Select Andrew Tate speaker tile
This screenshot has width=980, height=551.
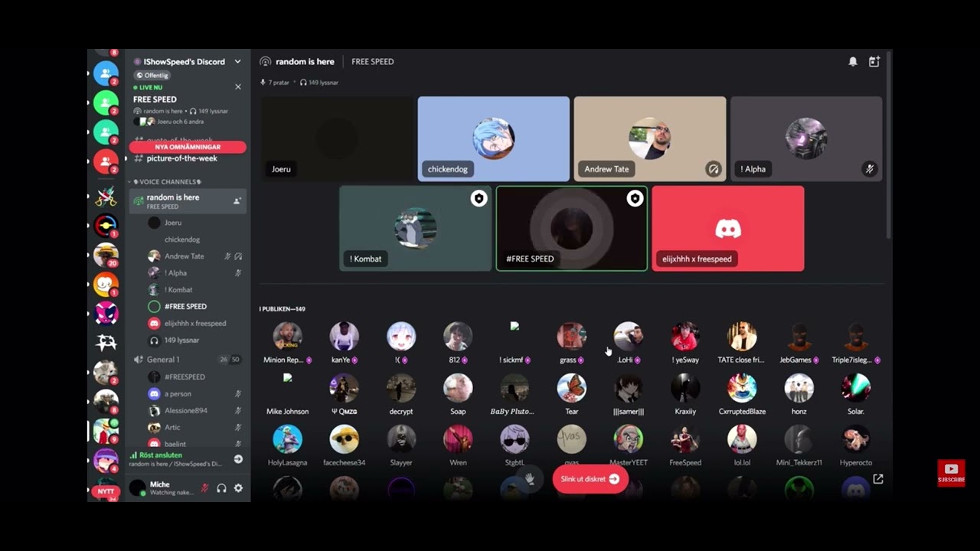coord(650,139)
